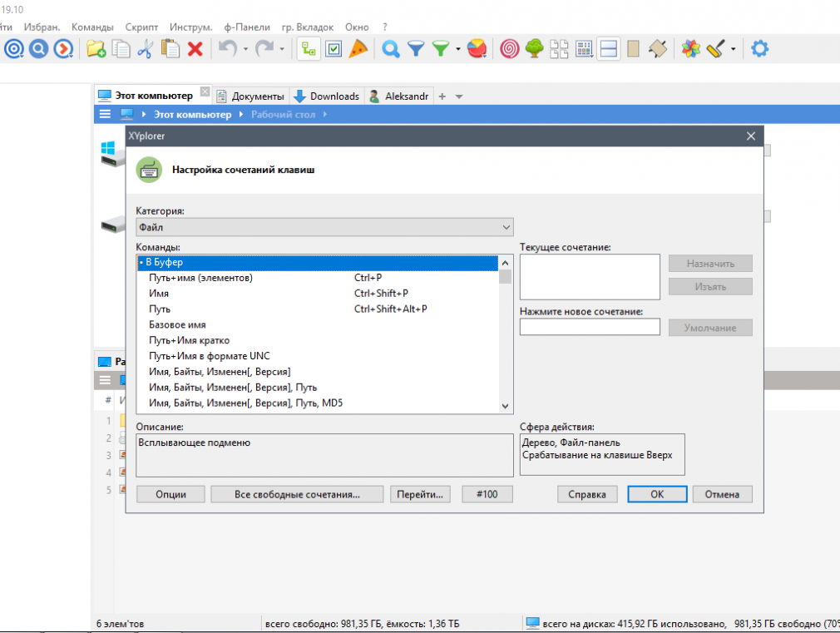Open configuration with the blue gear icon
The image size is (840, 633).
point(759,49)
